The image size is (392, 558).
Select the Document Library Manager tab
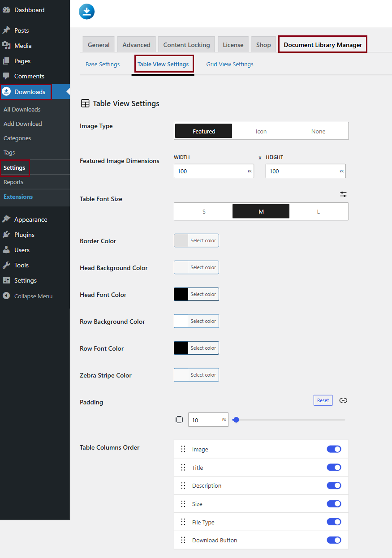point(323,45)
